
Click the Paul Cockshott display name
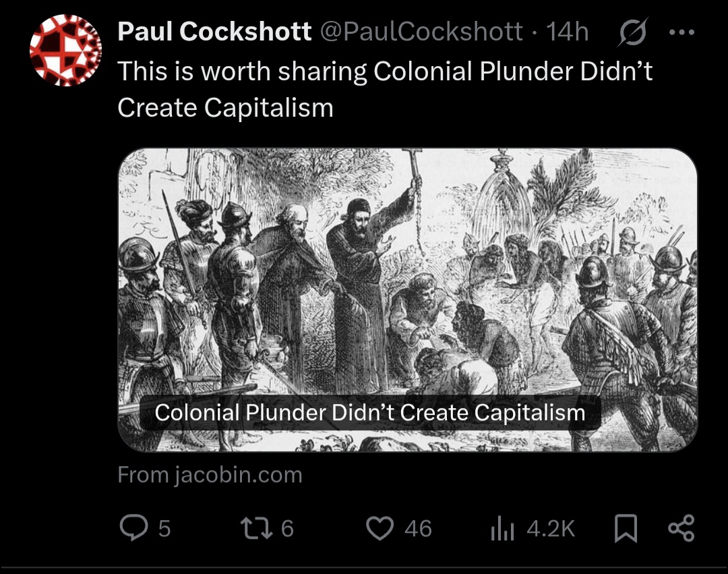[214, 32]
